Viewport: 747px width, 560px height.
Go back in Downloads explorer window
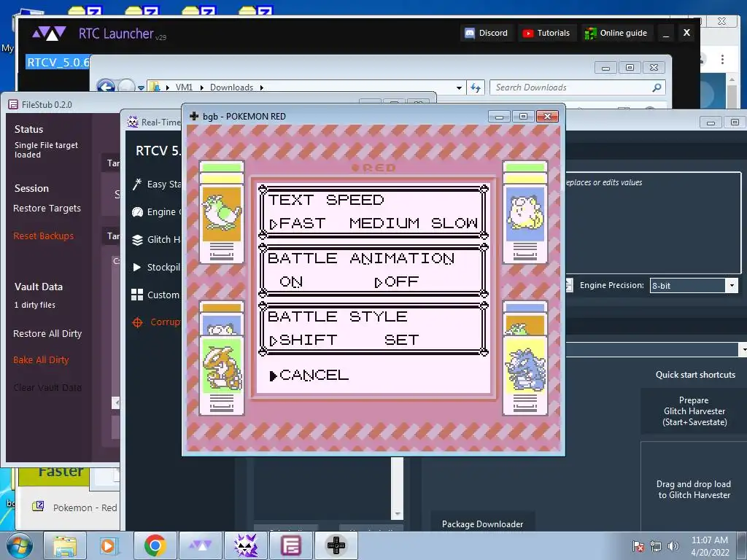pyautogui.click(x=106, y=87)
